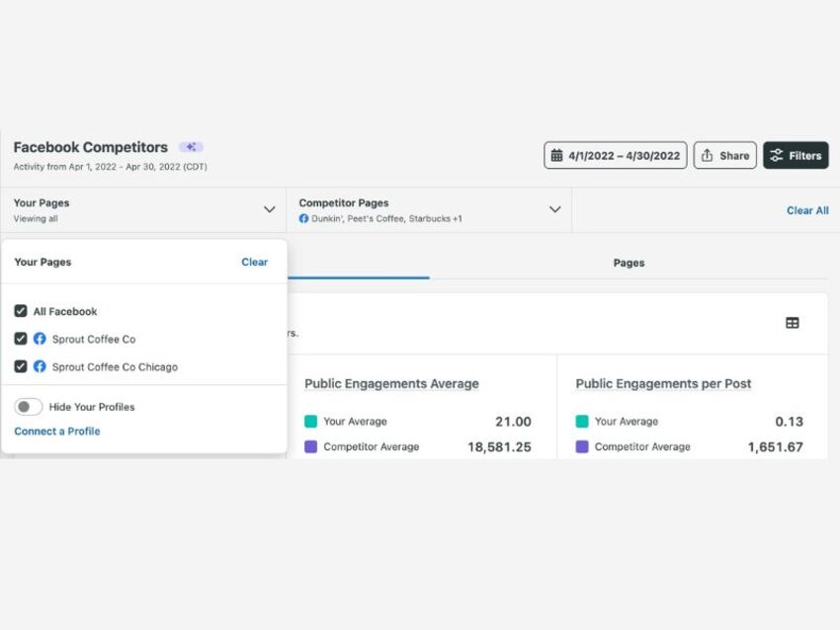Open the 4/1/2022 – 4/30/2022 date picker

pos(616,155)
